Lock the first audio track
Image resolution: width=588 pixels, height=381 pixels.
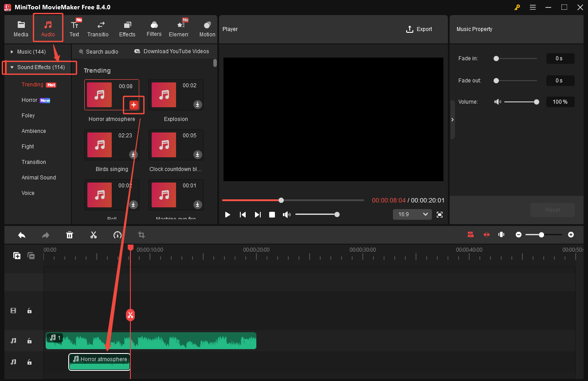(29, 341)
